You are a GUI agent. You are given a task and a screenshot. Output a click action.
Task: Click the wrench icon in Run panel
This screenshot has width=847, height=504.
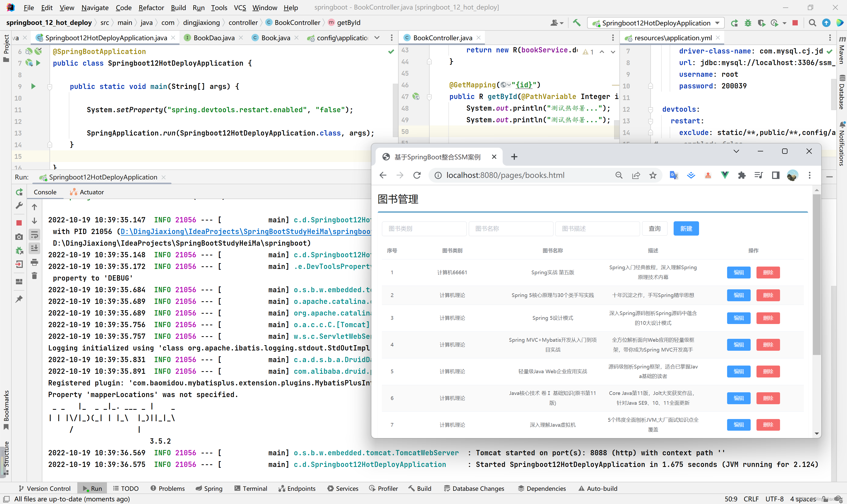19,205
